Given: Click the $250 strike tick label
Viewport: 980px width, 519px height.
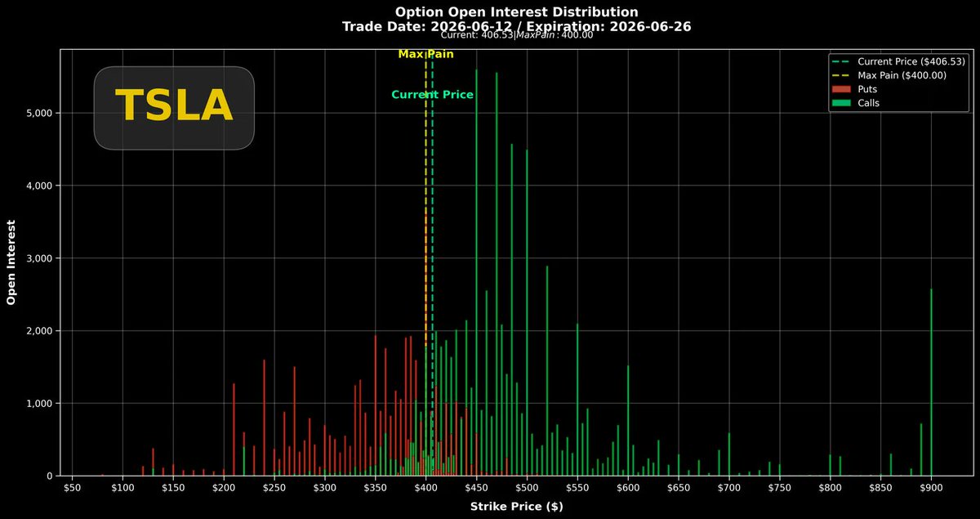Looking at the screenshot, I should coord(274,488).
